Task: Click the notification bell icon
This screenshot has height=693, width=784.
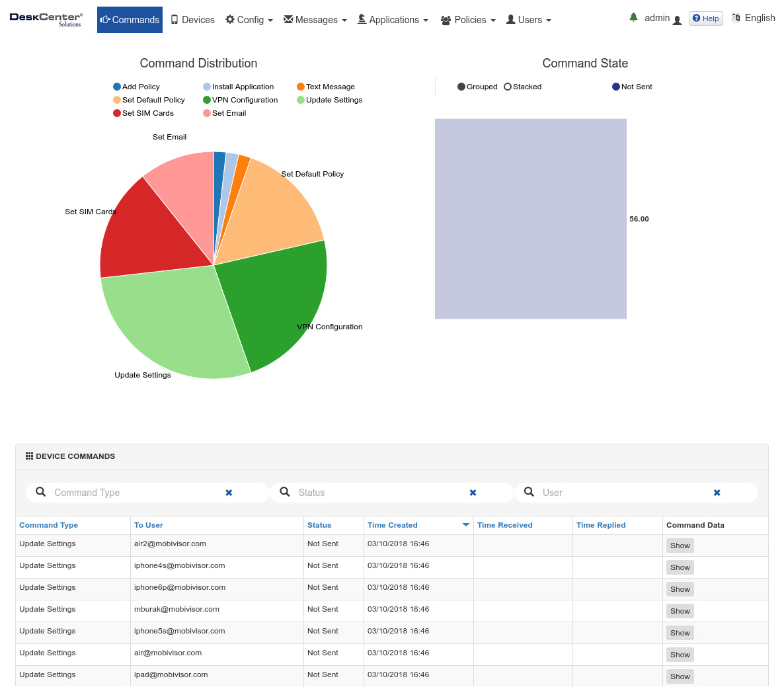Action: point(633,18)
